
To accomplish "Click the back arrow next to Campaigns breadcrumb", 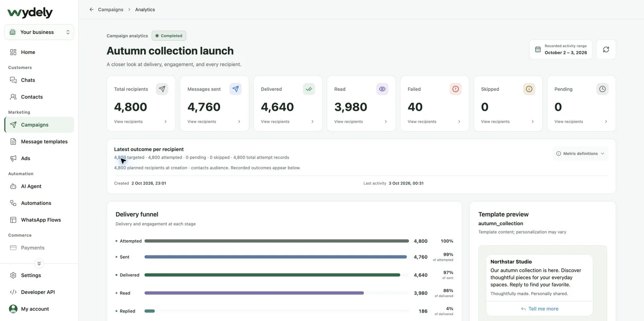I will [x=91, y=10].
